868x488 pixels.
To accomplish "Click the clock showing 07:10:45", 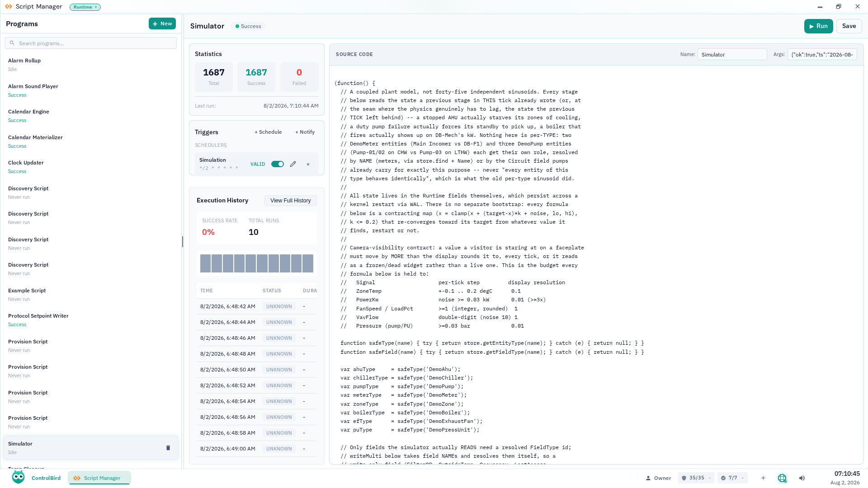I will tap(847, 474).
